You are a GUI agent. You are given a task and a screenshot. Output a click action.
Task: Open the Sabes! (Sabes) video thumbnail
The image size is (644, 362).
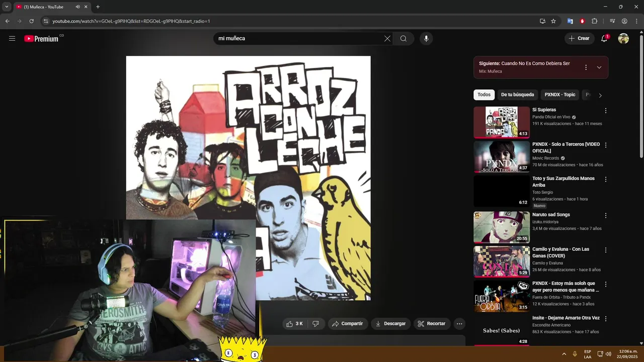coord(502,330)
